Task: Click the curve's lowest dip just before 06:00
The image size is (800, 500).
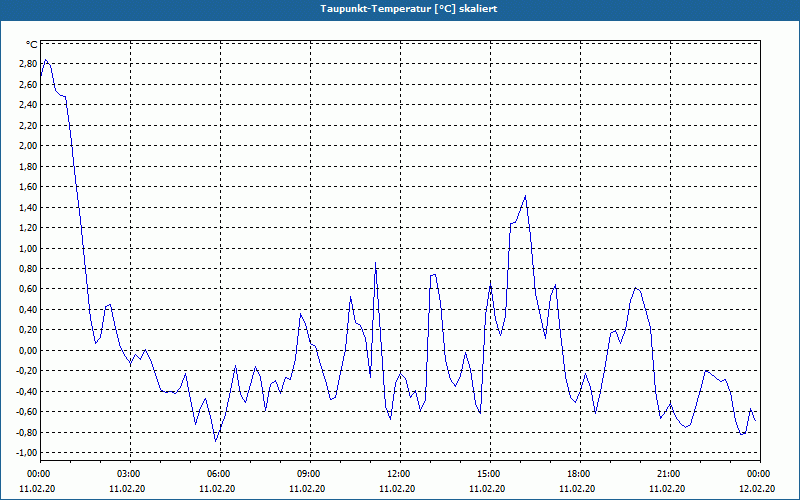Action: 216,441
